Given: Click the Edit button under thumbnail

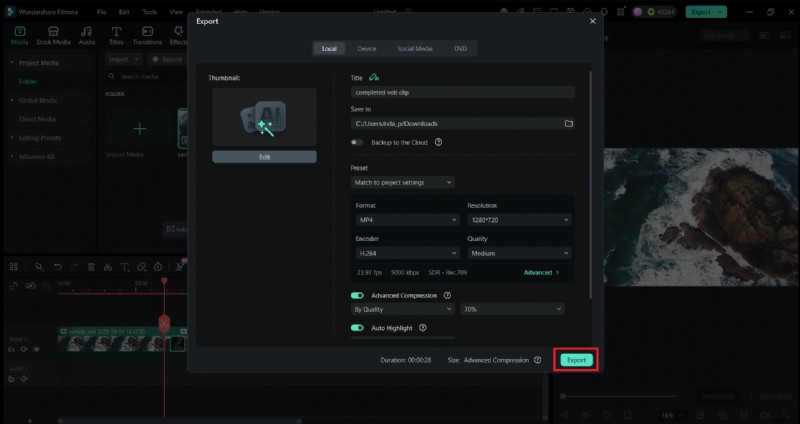Looking at the screenshot, I should point(264,157).
